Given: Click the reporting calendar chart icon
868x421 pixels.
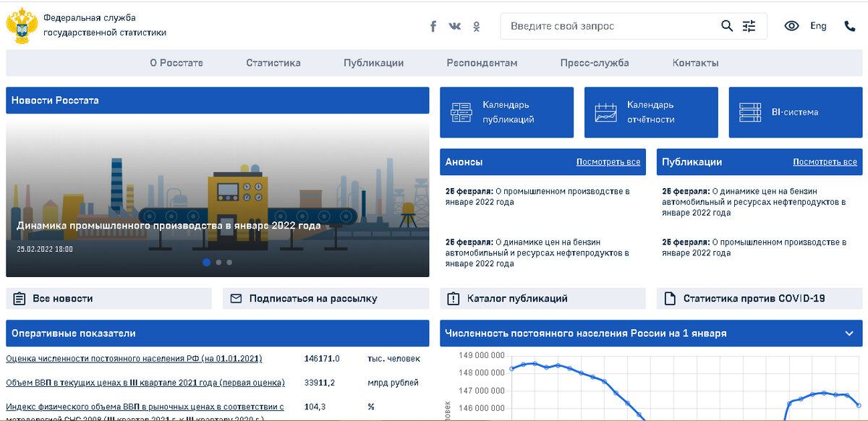Looking at the screenshot, I should coord(605,112).
